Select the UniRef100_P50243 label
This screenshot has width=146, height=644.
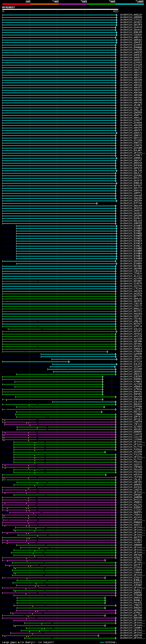pyautogui.click(x=131, y=462)
